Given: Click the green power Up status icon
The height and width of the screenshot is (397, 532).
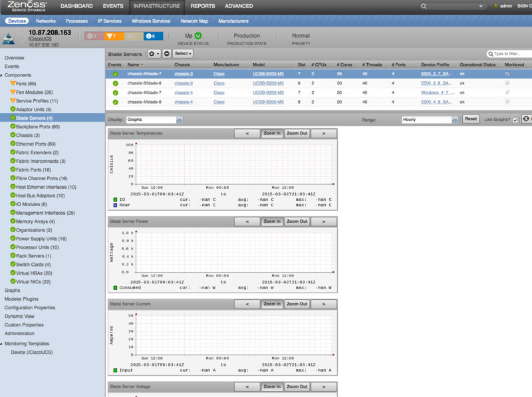Looking at the screenshot, I should (x=198, y=35).
